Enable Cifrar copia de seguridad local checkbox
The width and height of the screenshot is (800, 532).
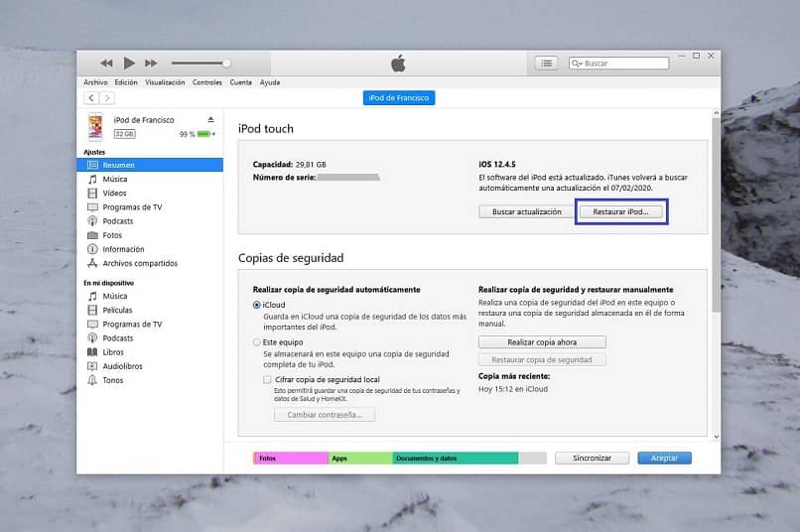pos(267,379)
